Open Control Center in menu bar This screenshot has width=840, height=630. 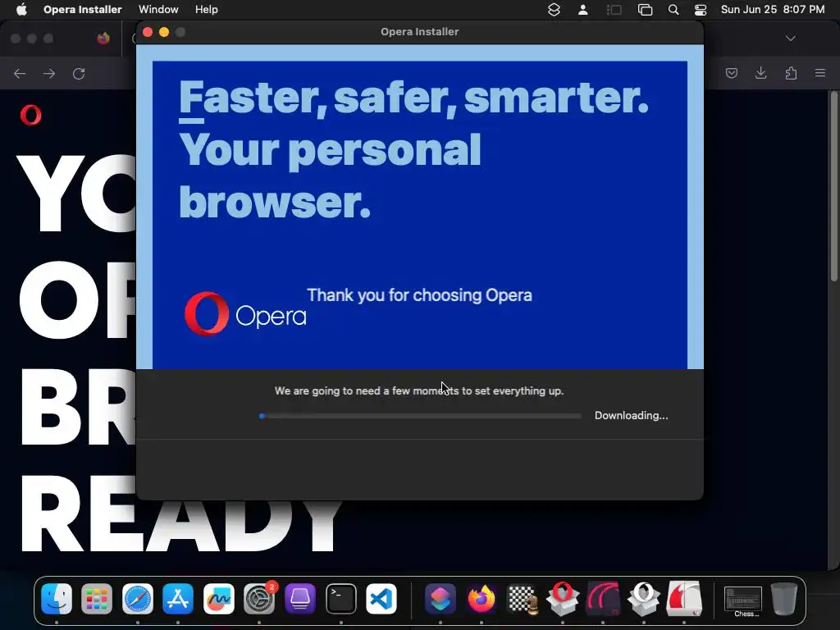(701, 10)
